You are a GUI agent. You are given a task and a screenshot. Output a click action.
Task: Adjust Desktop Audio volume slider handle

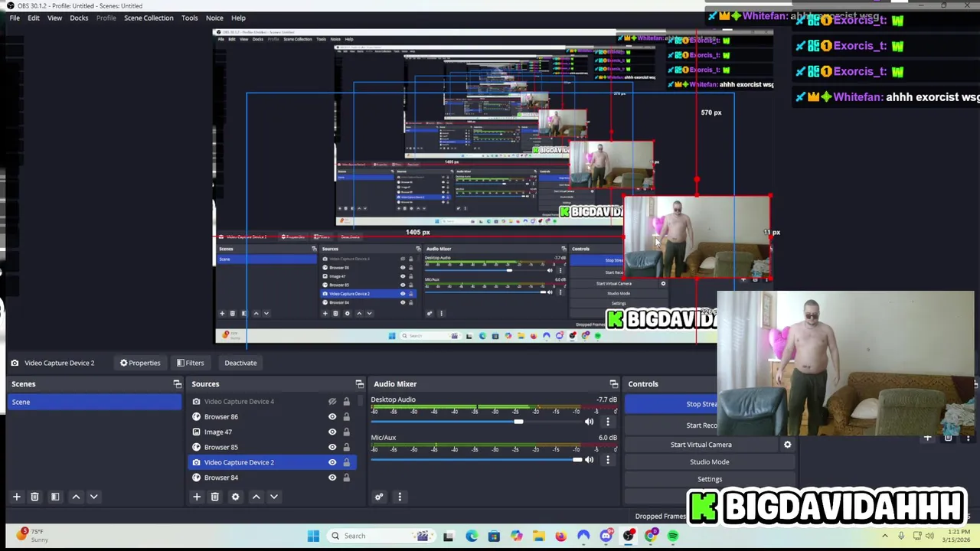point(518,422)
